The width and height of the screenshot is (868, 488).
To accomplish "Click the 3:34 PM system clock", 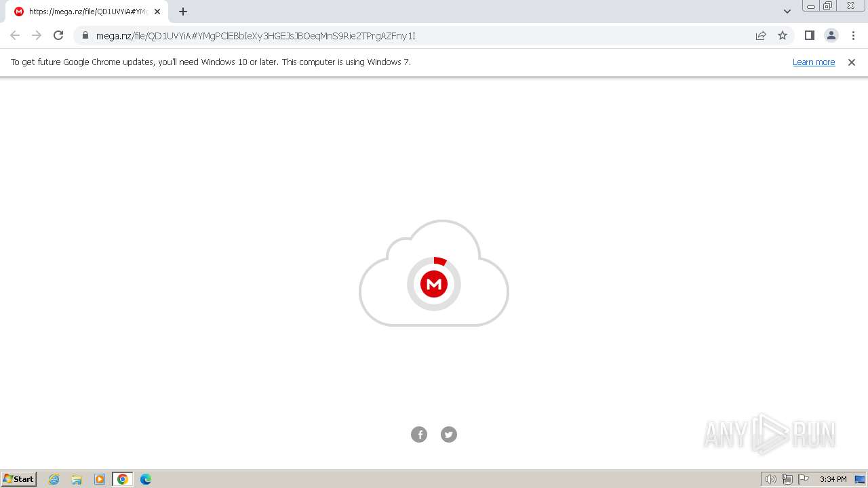I will tap(833, 479).
